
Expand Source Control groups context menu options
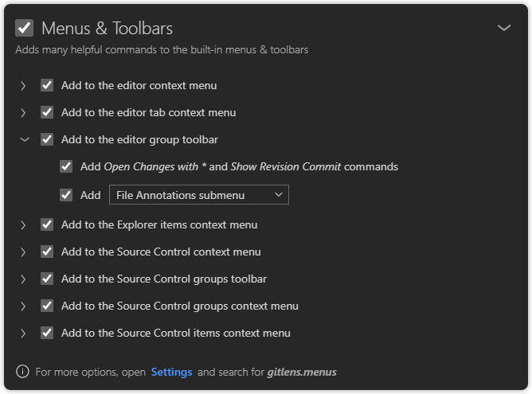24,306
